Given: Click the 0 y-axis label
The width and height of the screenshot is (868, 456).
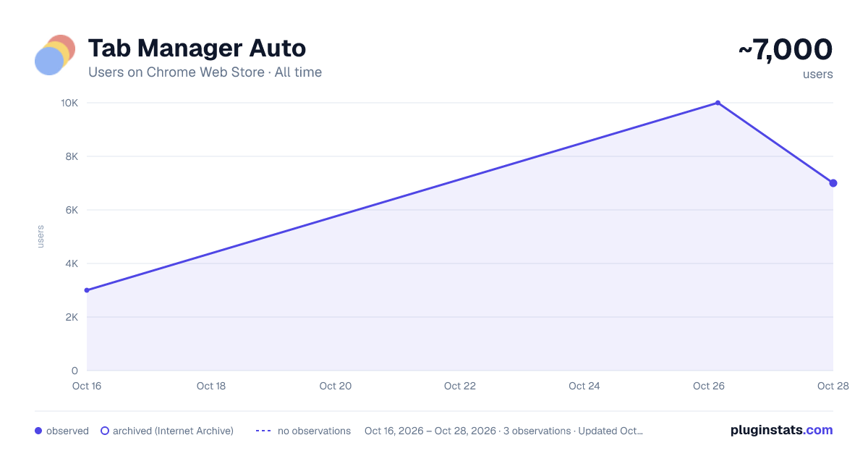Looking at the screenshot, I should coord(75,371).
